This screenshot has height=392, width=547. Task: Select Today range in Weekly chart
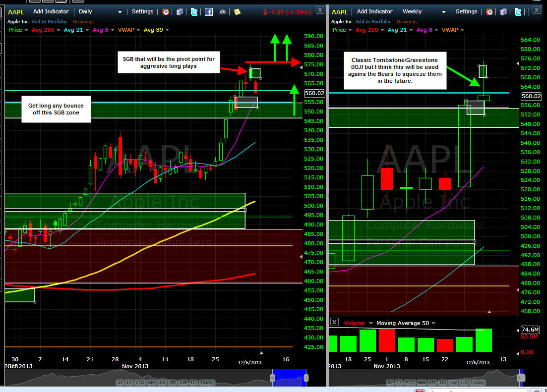[477, 382]
